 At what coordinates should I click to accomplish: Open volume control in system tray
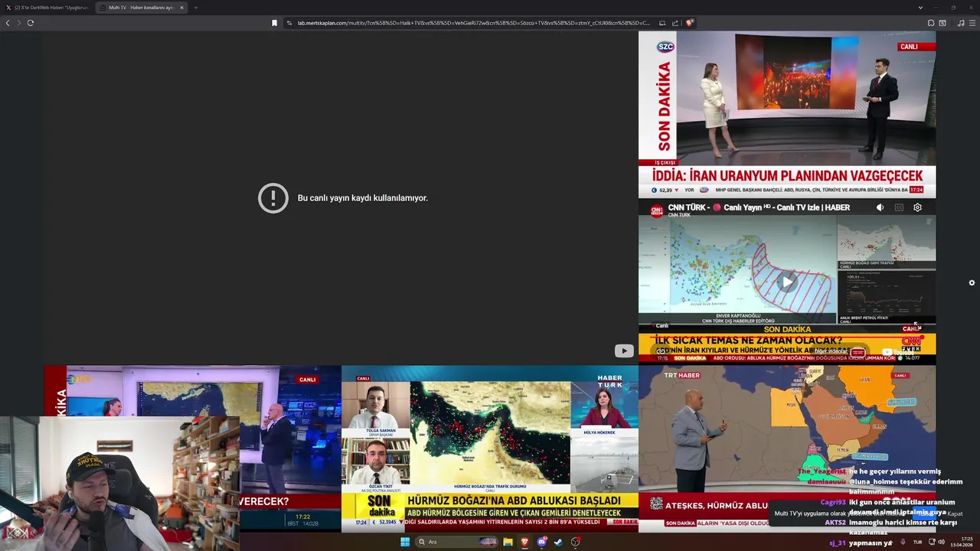(x=941, y=542)
